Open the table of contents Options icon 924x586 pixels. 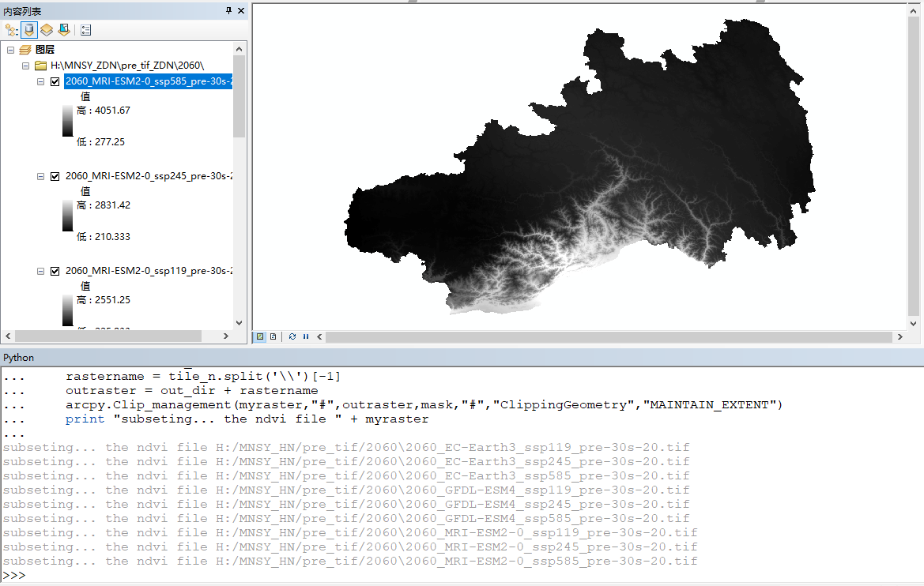85,29
